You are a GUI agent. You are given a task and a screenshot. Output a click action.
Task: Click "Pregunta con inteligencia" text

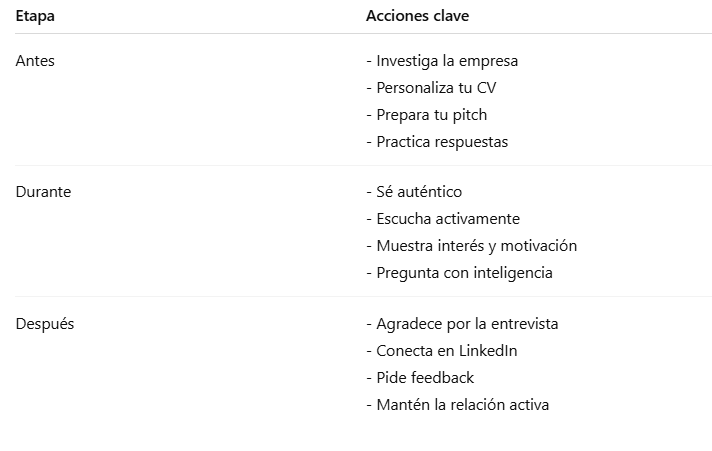[x=459, y=273]
